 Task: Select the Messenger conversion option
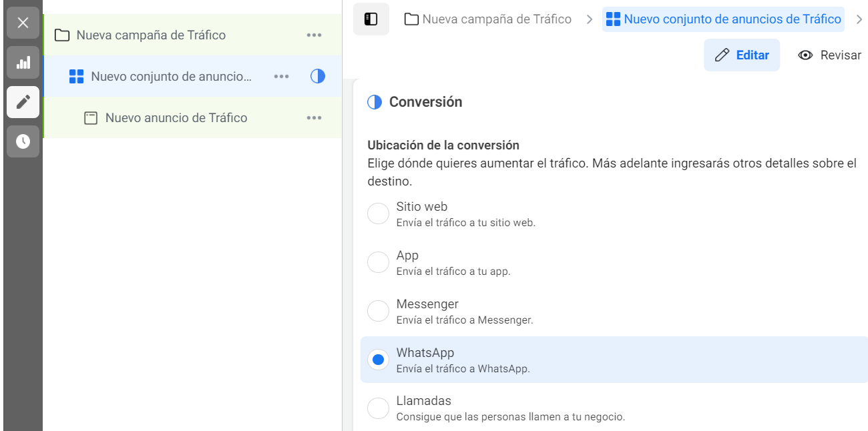[x=378, y=311]
